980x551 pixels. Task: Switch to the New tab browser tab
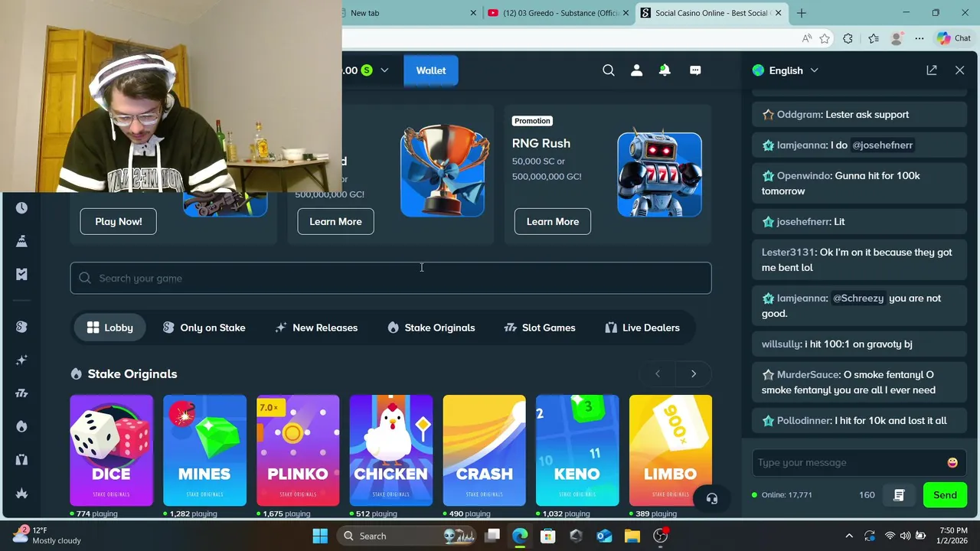[404, 13]
